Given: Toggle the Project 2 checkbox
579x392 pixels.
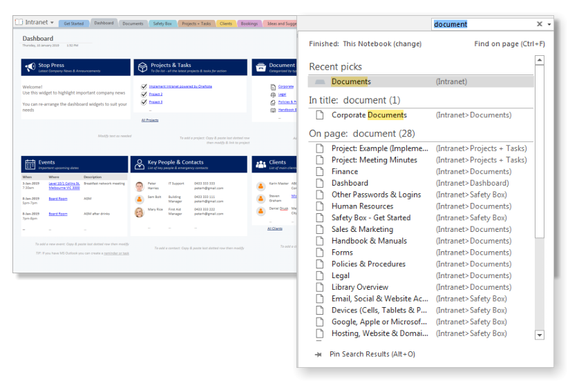Looking at the screenshot, I should (144, 95).
